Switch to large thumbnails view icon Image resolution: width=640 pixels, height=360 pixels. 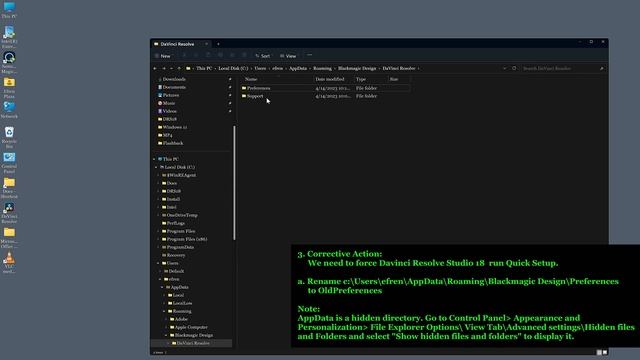605,352
